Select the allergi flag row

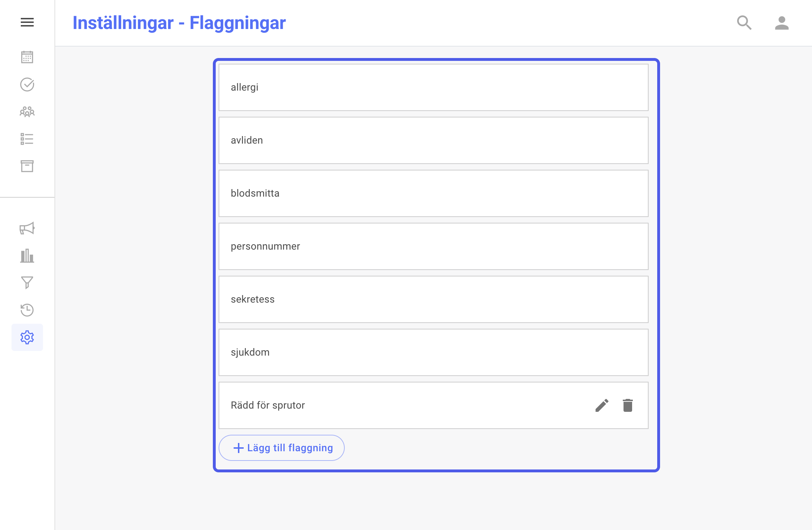pyautogui.click(x=434, y=87)
